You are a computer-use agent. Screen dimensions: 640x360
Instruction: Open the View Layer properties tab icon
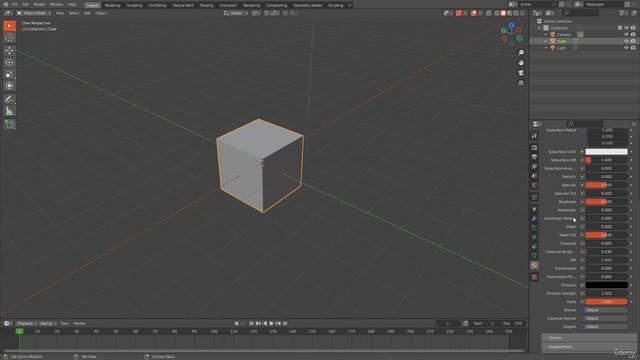pyautogui.click(x=534, y=167)
